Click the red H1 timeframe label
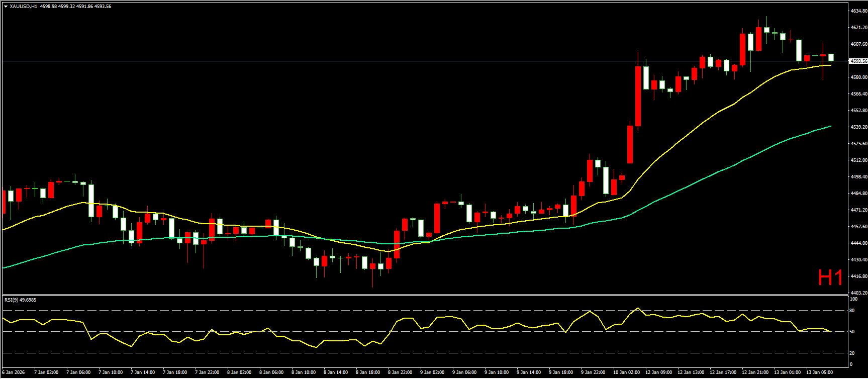The height and width of the screenshot is (379, 868). [x=830, y=278]
